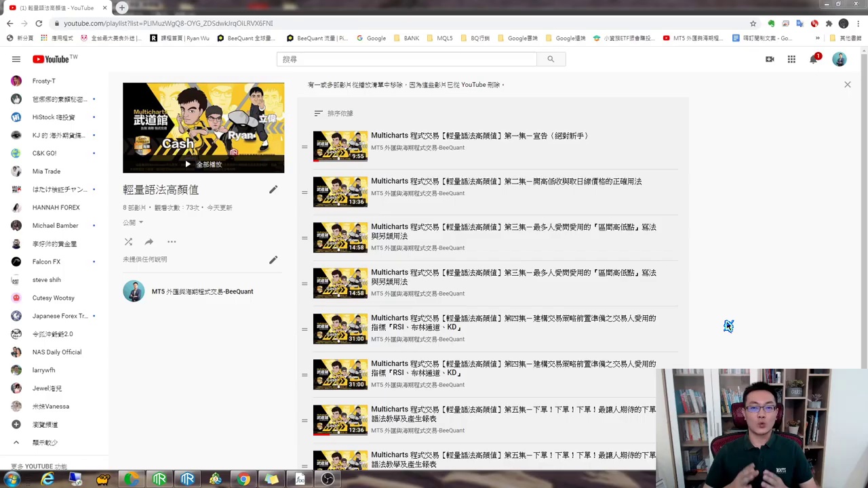Image resolution: width=868 pixels, height=488 pixels.
Task: Share the playlist using the arrow icon
Action: pyautogui.click(x=149, y=242)
